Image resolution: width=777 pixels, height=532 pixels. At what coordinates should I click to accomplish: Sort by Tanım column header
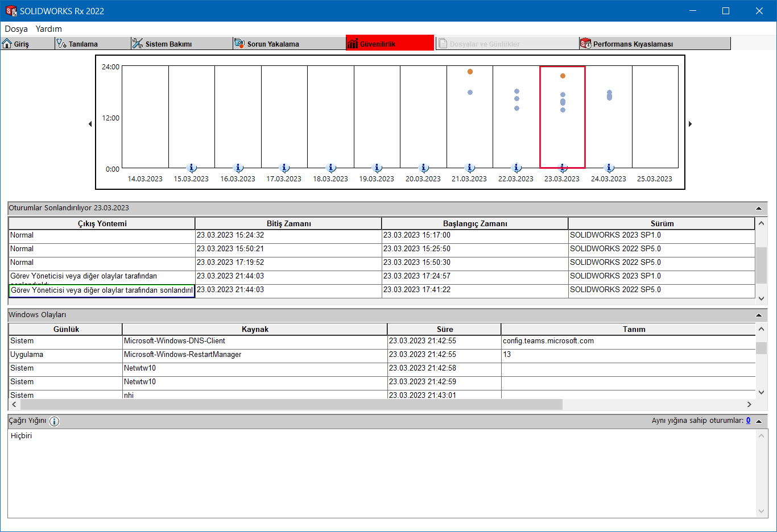click(x=628, y=329)
